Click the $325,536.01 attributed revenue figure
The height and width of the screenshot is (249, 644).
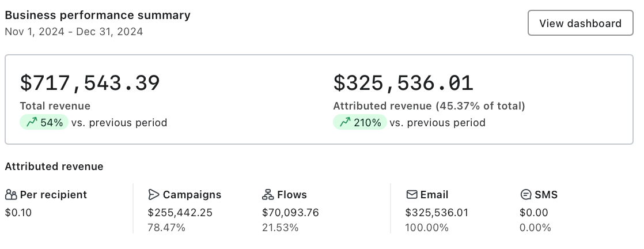(403, 83)
